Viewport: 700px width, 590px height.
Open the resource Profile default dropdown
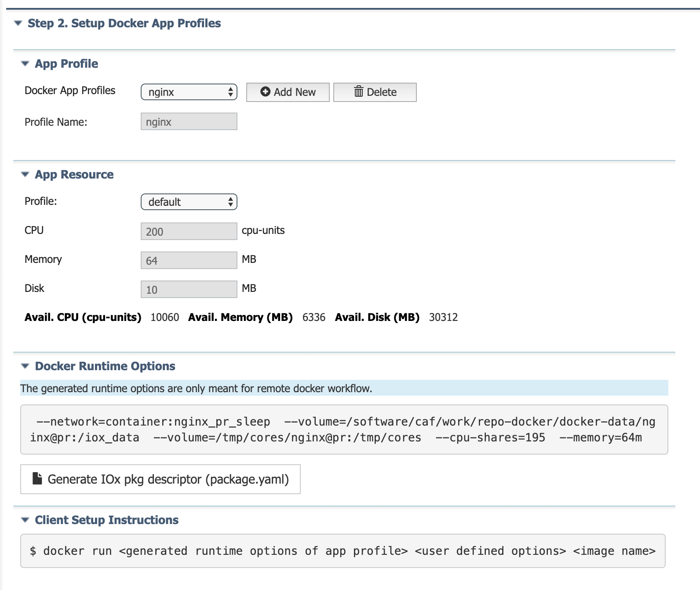point(189,202)
